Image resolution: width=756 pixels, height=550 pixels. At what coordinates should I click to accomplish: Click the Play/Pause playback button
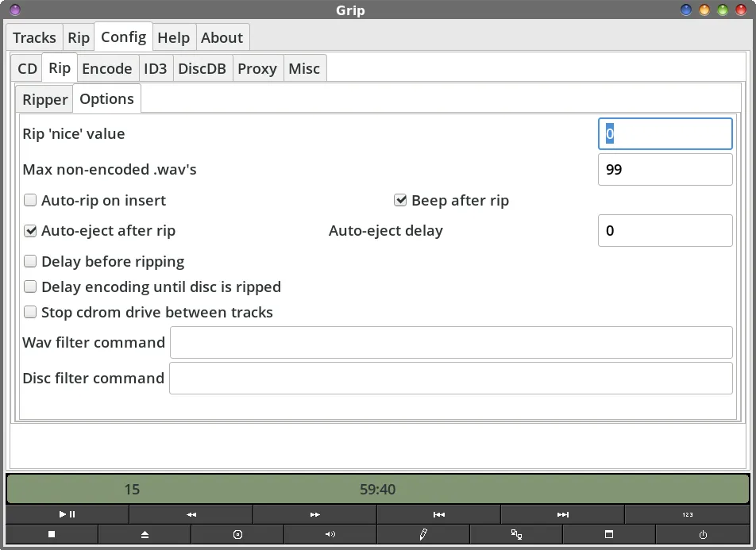click(67, 514)
